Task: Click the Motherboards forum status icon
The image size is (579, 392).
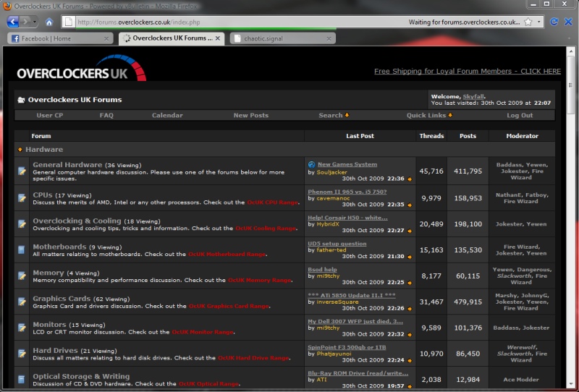Action: point(22,250)
